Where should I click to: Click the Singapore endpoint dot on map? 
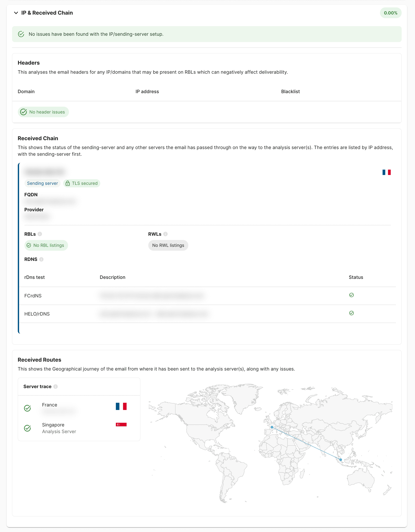coord(341,460)
